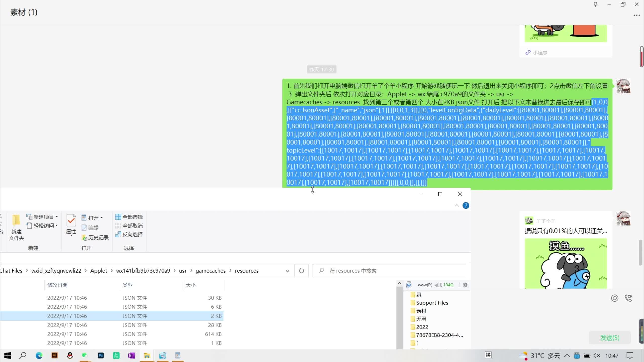Screen dimensions: 644x362
Task: Open the side panel settings gear
Action: coord(465,285)
